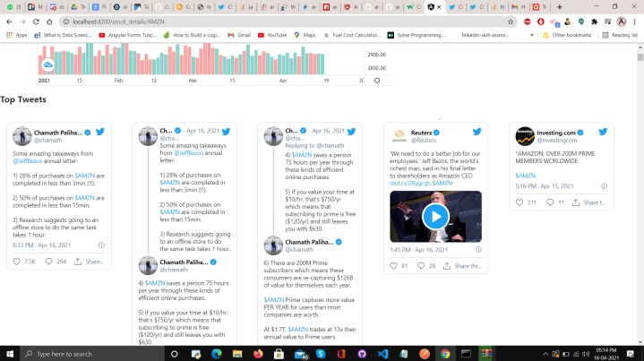This screenshot has width=644, height=361.
Task: Like the Investing.com tweet with 311 likes
Action: tap(519, 202)
